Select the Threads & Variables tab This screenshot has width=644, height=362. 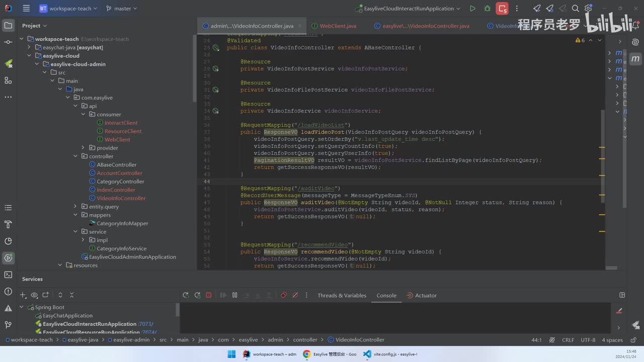coord(342,296)
